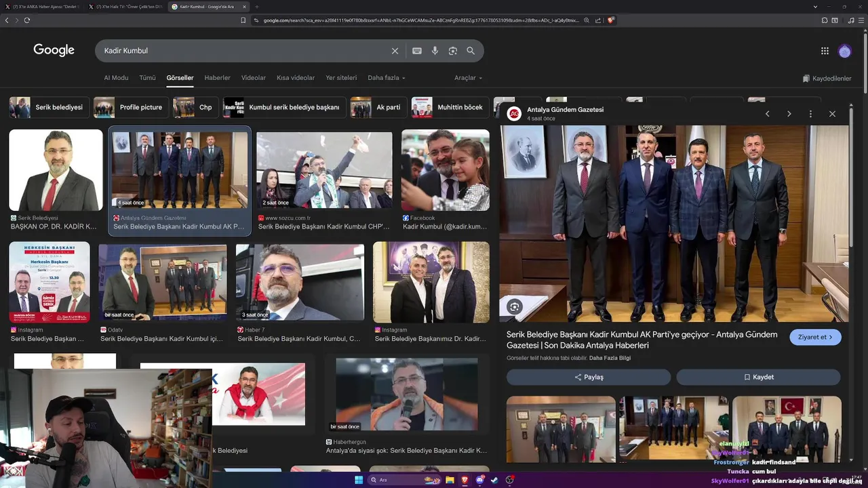Open Google Lens image search icon
The width and height of the screenshot is (868, 488).
coord(453,51)
